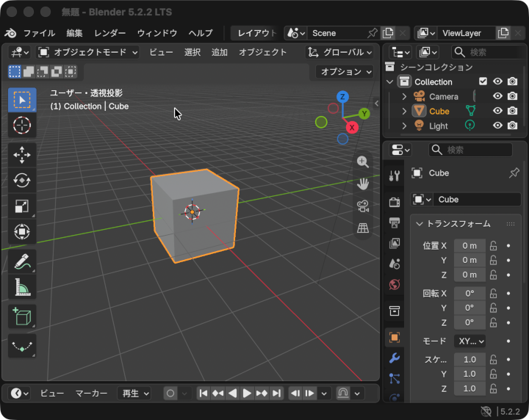Hide Light in viewport via eye icon
Image resolution: width=529 pixels, height=420 pixels.
point(497,126)
